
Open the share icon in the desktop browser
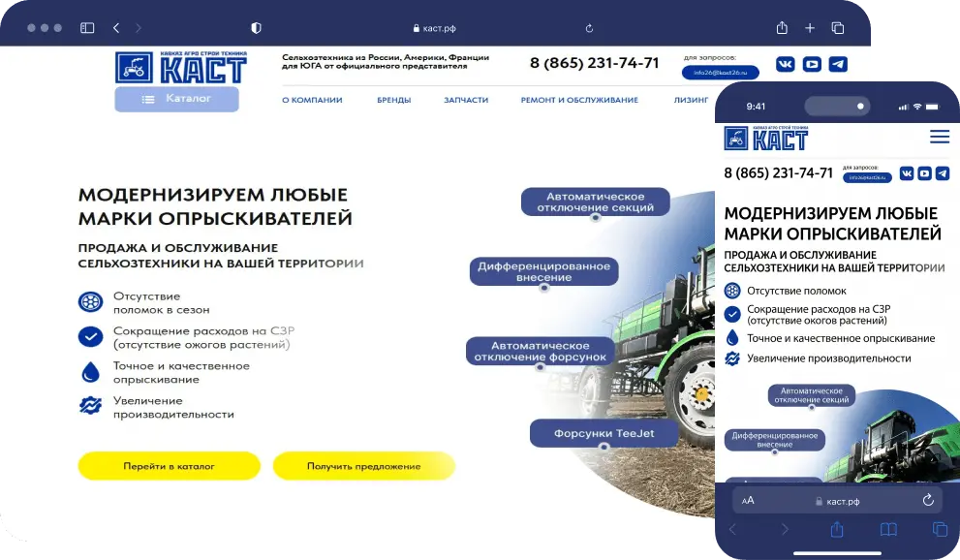(x=782, y=27)
